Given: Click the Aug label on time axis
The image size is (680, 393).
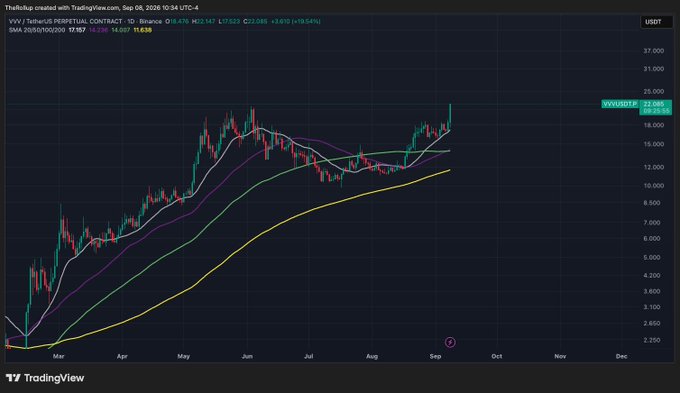Looking at the screenshot, I should click(372, 356).
